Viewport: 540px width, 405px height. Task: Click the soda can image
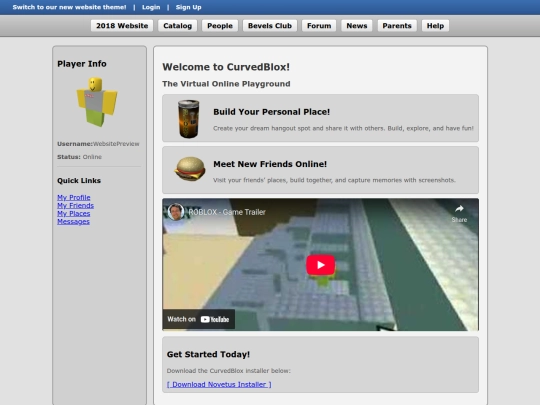[x=189, y=119]
